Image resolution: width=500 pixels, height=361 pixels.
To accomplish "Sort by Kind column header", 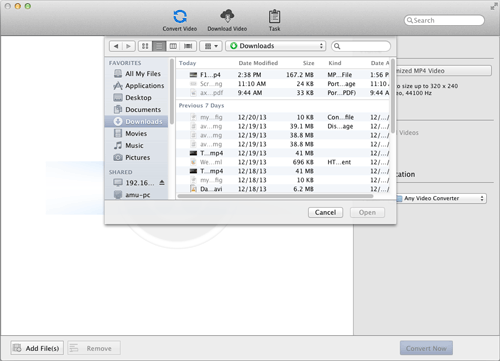I will coord(335,63).
